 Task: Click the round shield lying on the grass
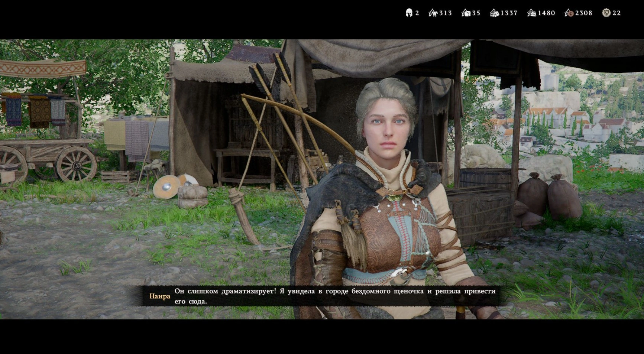tap(166, 186)
